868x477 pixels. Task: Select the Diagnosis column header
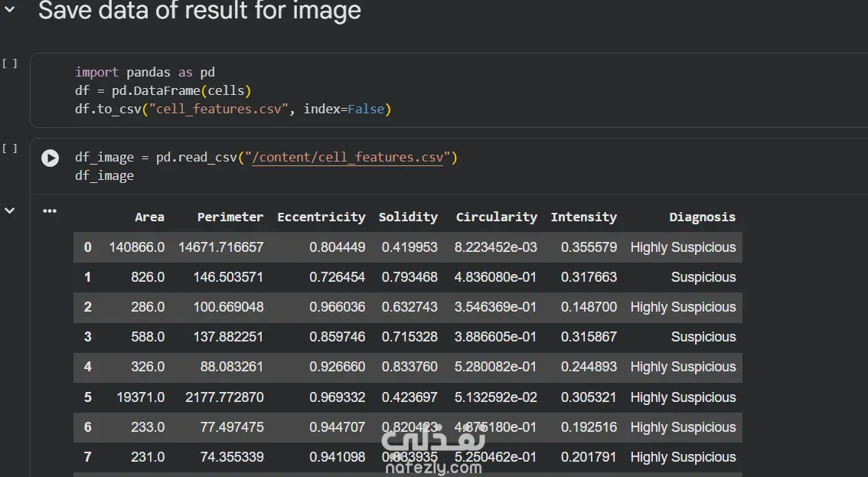[x=702, y=217]
